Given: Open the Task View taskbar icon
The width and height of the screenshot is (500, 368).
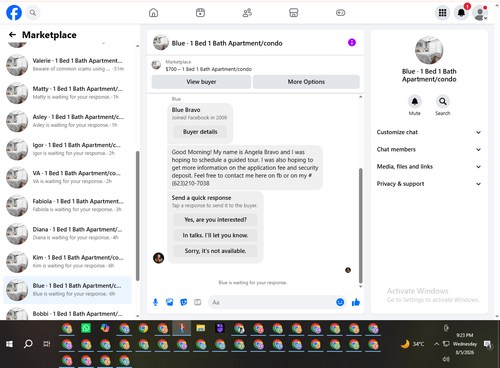Looking at the screenshot, I should pos(47,344).
